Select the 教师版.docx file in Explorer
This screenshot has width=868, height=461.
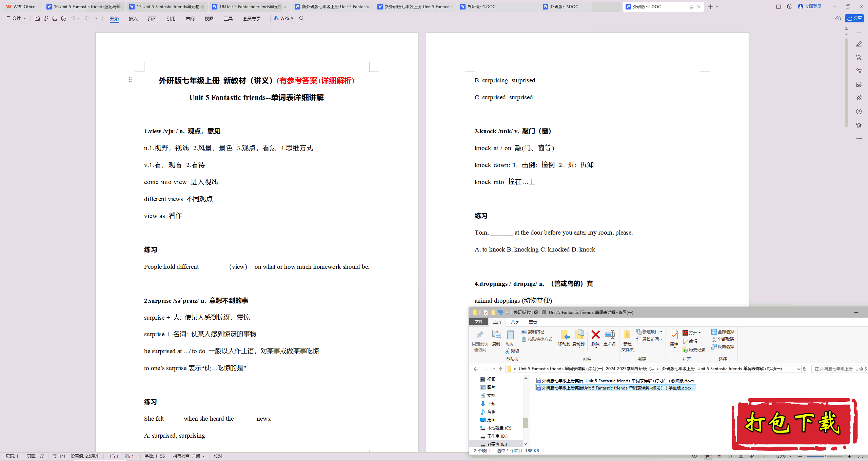(615, 381)
